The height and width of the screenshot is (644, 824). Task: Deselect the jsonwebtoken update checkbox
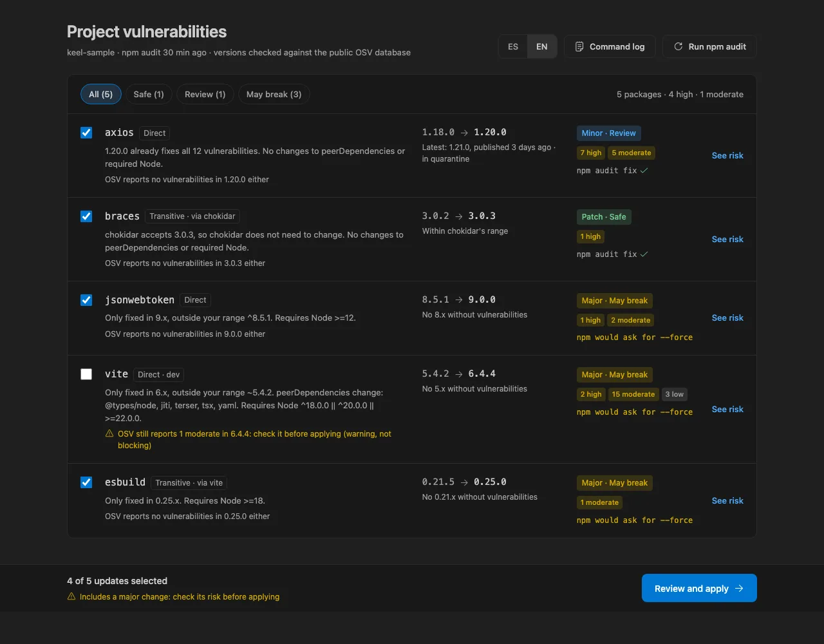[86, 300]
